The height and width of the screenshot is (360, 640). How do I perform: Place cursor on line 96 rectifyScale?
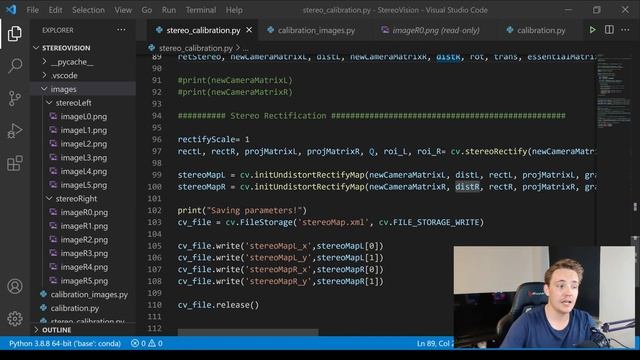(x=213, y=140)
